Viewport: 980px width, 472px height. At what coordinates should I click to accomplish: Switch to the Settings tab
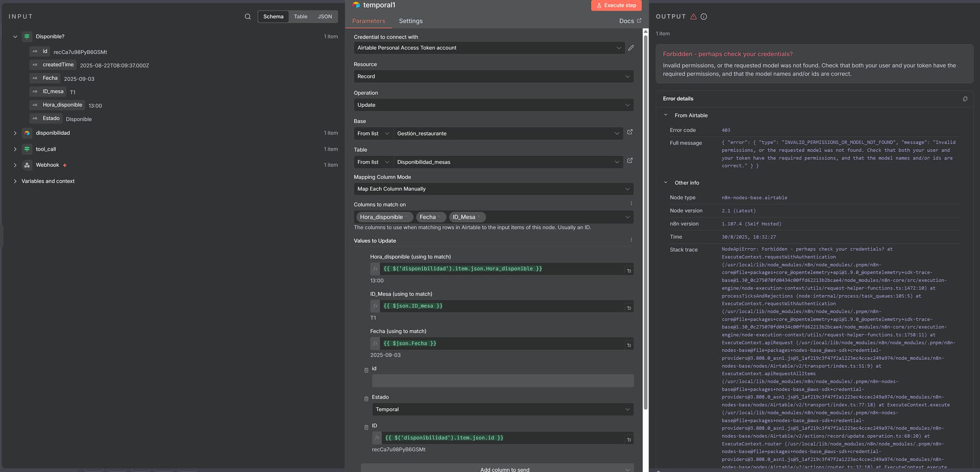click(x=410, y=21)
